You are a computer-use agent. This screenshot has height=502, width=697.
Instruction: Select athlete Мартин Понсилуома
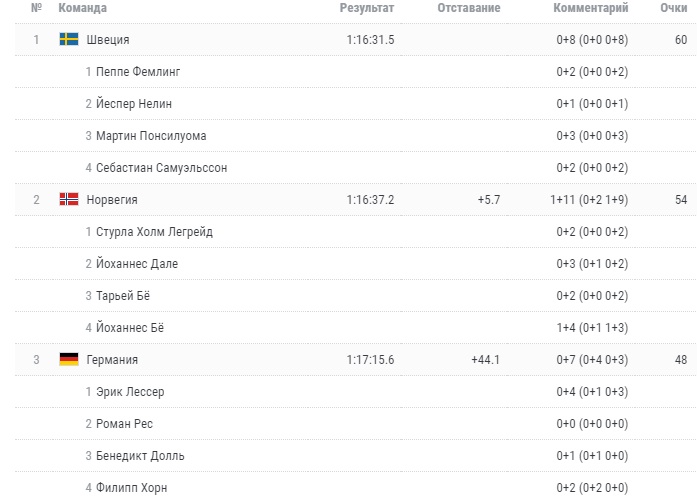click(x=151, y=136)
